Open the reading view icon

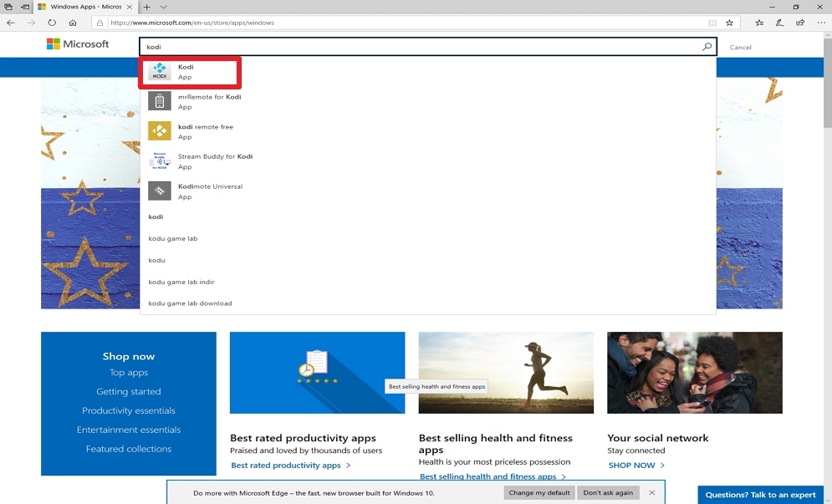[x=712, y=23]
